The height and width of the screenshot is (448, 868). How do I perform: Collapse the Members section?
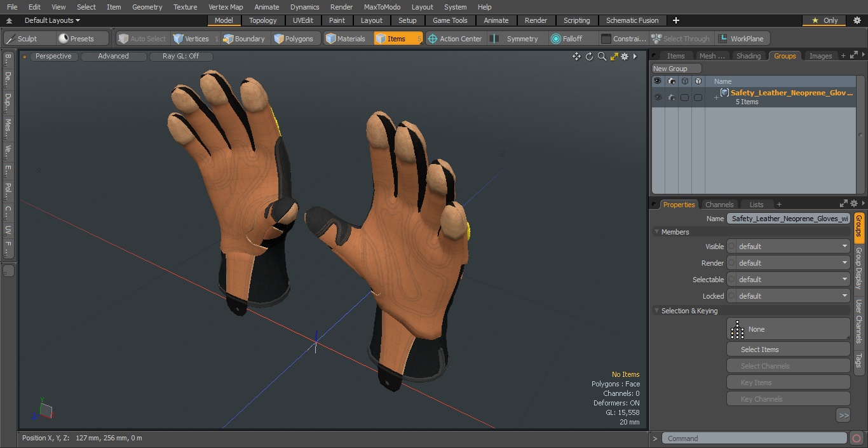tap(657, 232)
